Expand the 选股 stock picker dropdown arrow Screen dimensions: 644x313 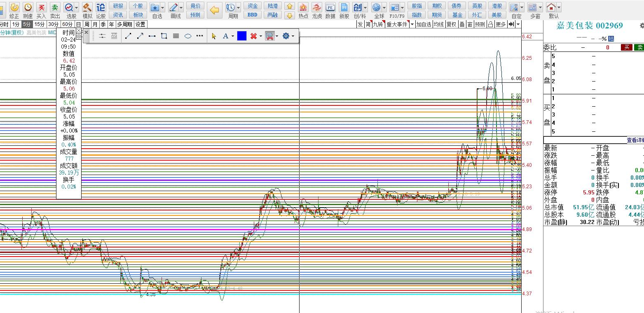click(77, 7)
